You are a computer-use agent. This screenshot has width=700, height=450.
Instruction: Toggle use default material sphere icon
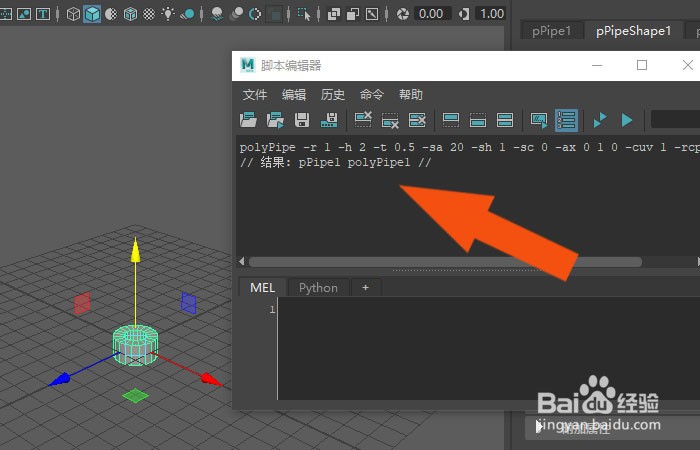coord(111,14)
